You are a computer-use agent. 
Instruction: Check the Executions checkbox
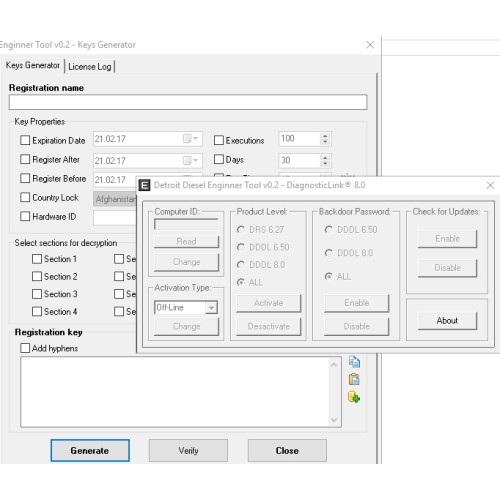click(x=219, y=140)
